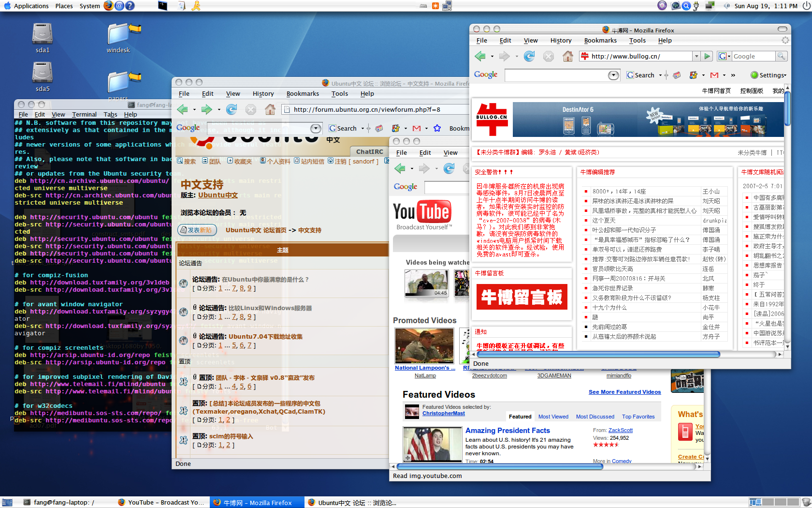812x508 pixels.
Task: Open Tools menu in bullog.cn Firefox
Action: [638, 41]
